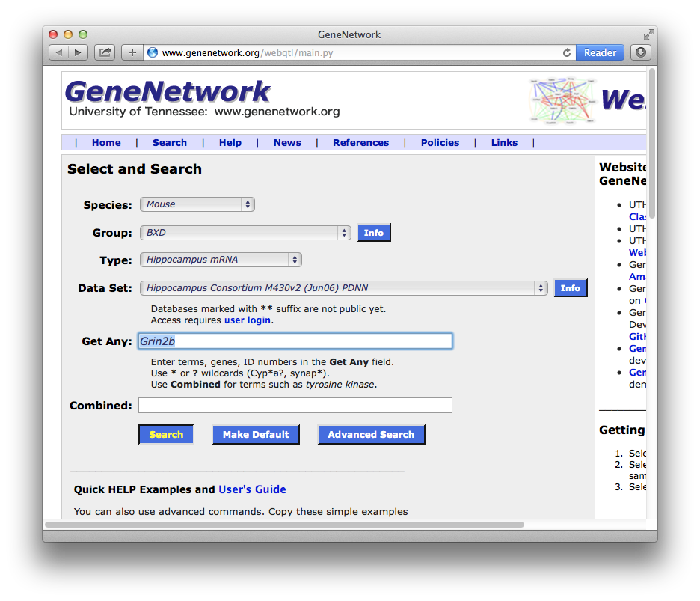Click the Safari back navigation arrow

coord(58,52)
